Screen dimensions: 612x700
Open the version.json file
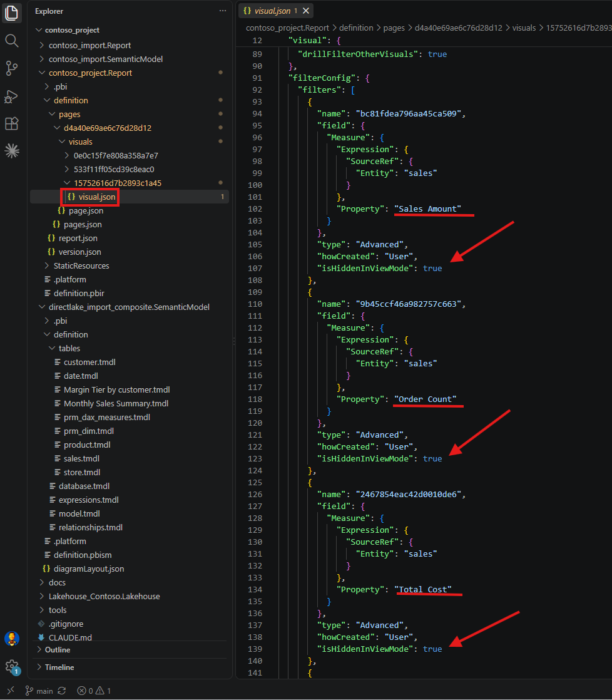79,252
